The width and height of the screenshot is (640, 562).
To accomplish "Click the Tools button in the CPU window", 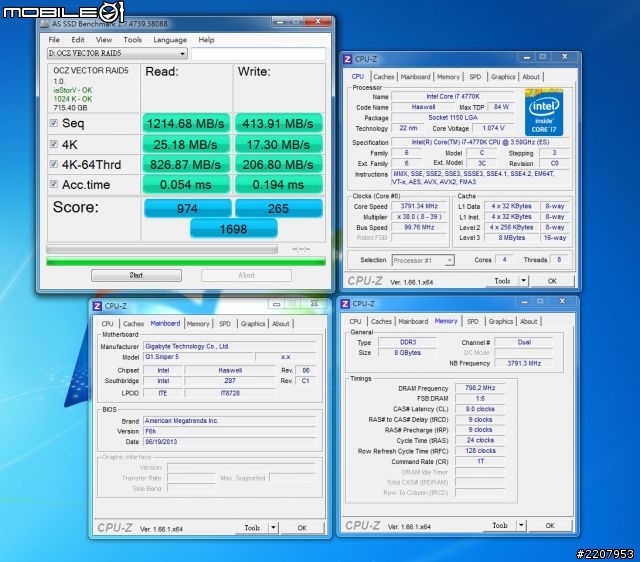I will [502, 281].
